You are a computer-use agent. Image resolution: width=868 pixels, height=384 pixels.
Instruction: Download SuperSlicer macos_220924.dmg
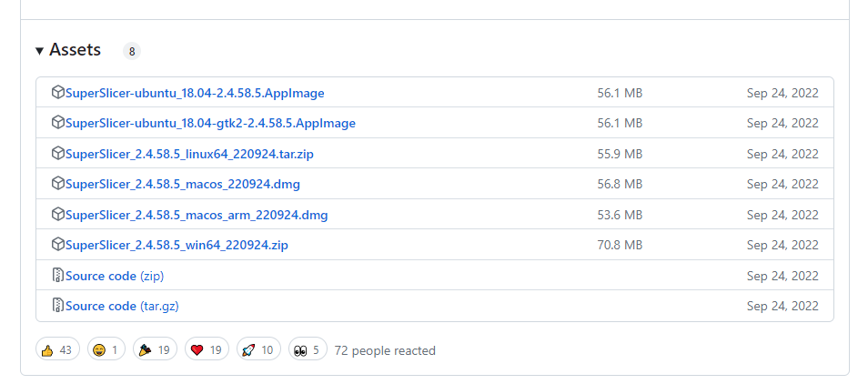[x=182, y=184]
